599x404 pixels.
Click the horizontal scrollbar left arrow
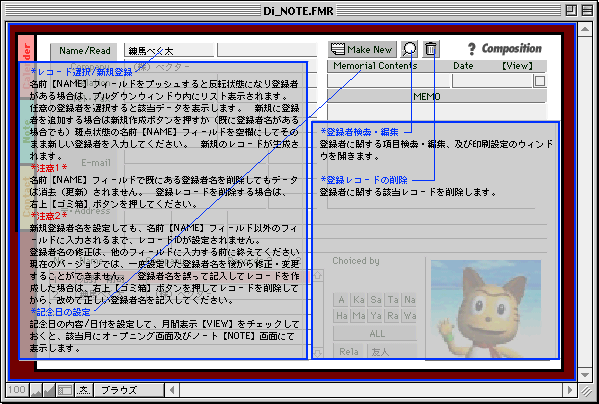pyautogui.click(x=172, y=390)
